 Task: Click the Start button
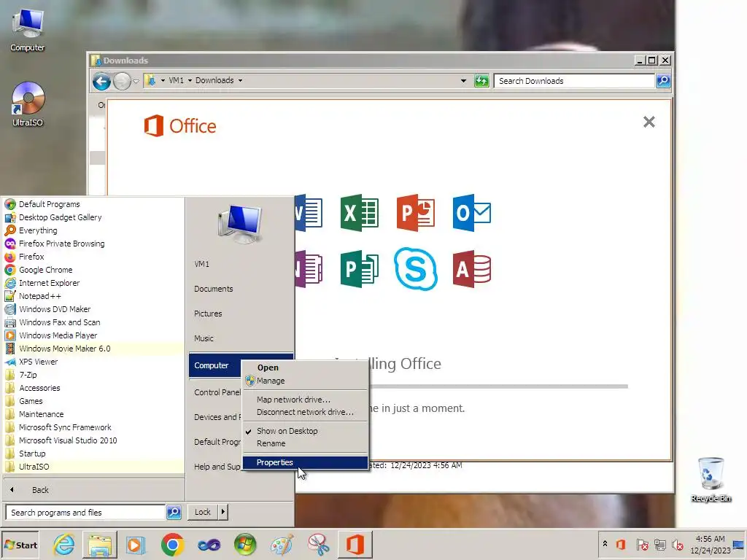point(20,545)
